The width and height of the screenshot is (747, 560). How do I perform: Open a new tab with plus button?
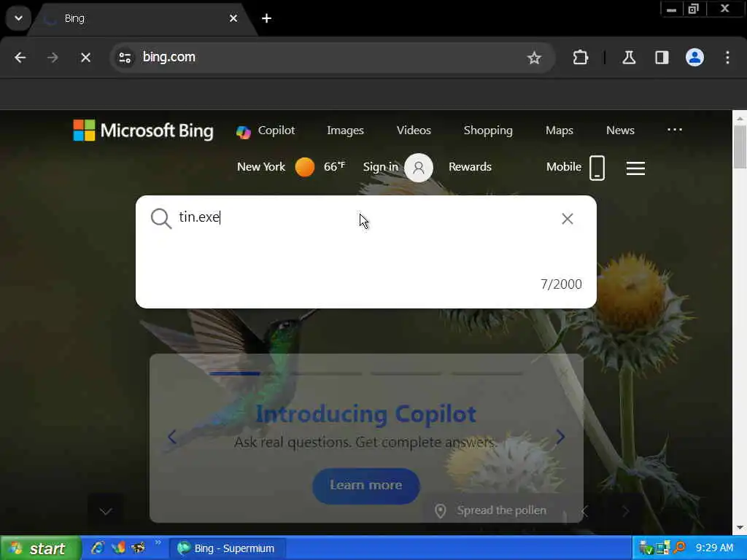tap(267, 18)
